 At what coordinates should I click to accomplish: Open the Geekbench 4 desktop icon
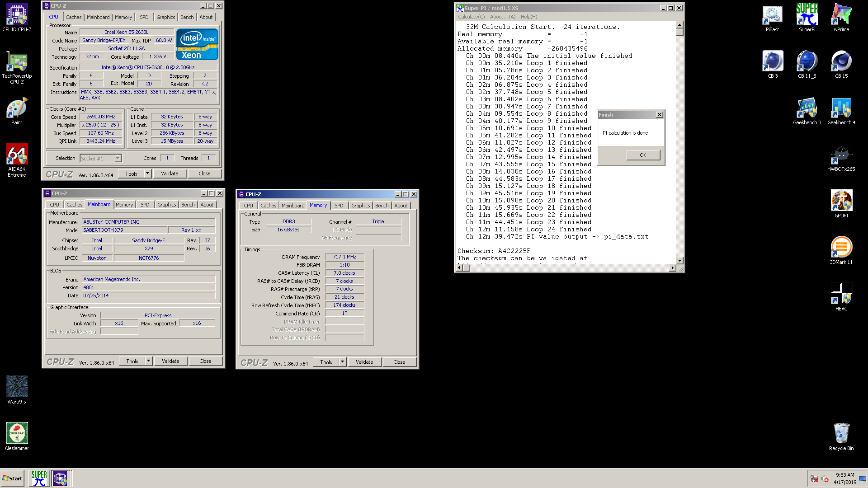coord(841,111)
